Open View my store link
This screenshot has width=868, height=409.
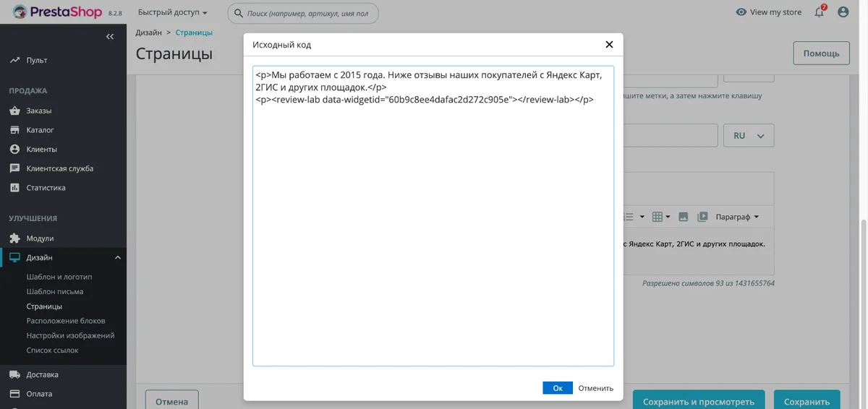pos(769,12)
